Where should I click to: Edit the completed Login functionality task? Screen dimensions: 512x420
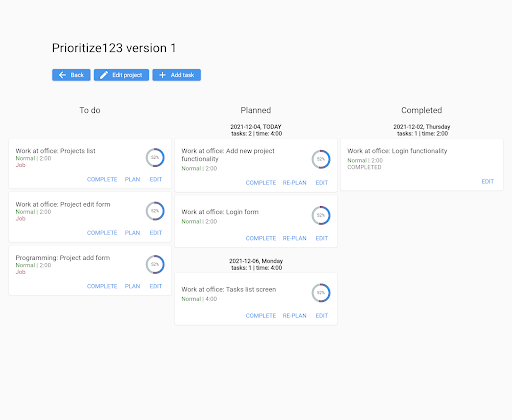point(488,181)
